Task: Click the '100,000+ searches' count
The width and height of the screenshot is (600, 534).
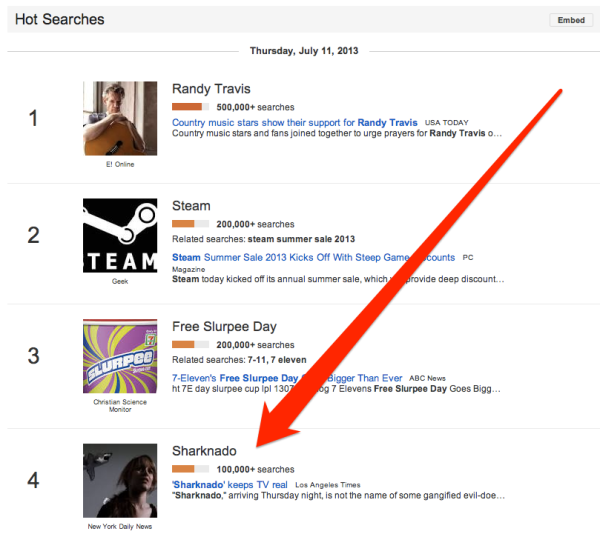Action: click(255, 469)
